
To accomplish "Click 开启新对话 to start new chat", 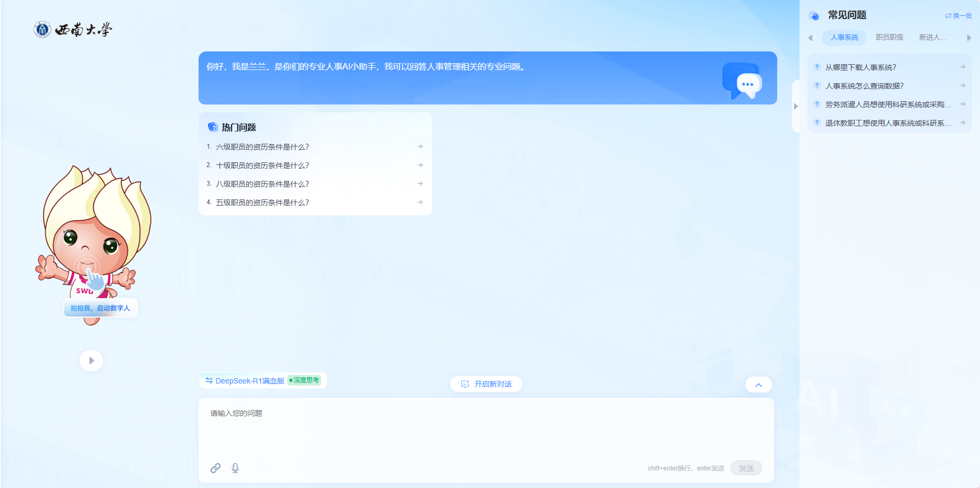I will (486, 384).
